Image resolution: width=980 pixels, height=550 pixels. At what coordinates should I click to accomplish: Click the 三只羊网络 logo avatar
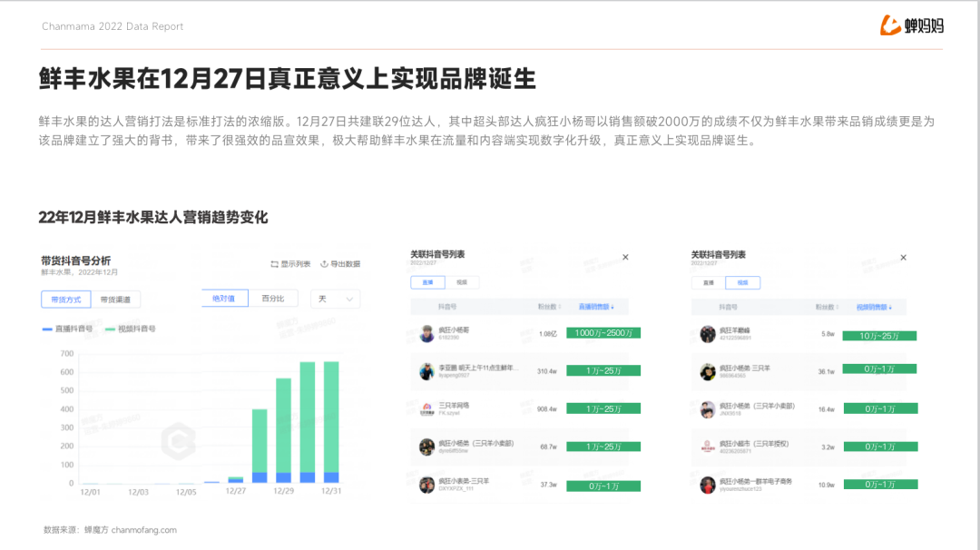click(426, 409)
